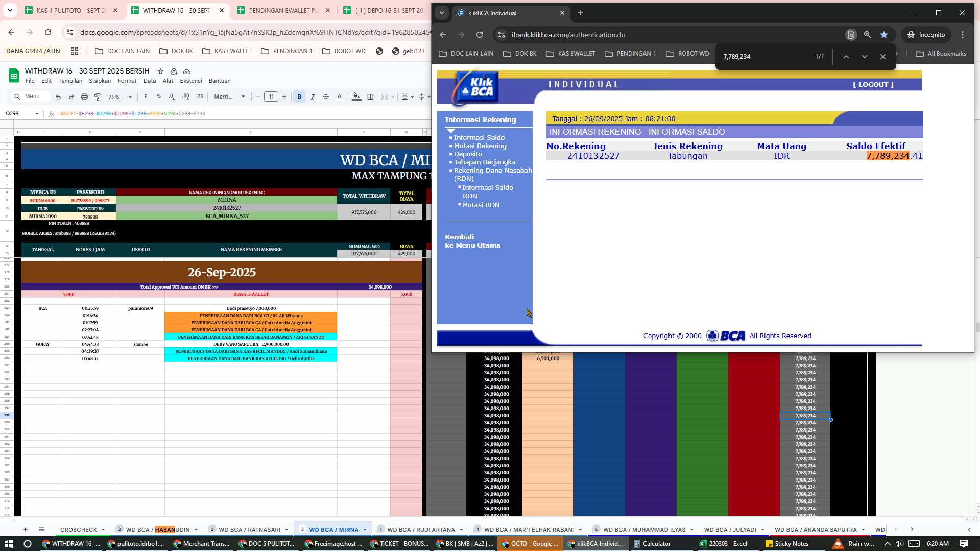Decrease decimal places in Sheets
The image size is (980, 551).
[x=172, y=97]
